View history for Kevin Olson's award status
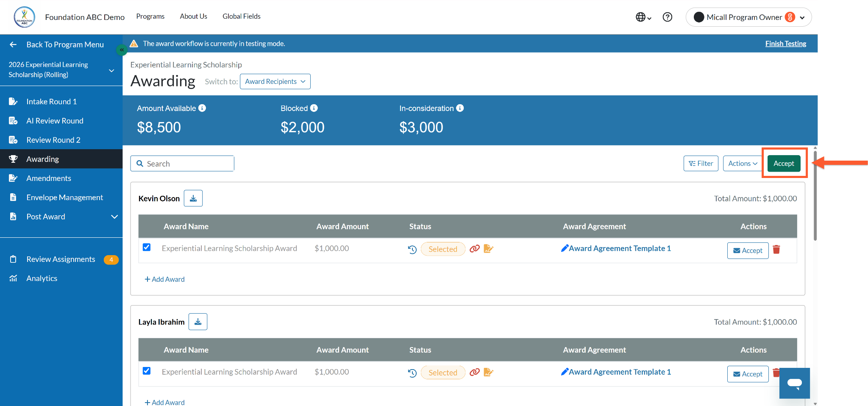The width and height of the screenshot is (868, 406). tap(412, 249)
